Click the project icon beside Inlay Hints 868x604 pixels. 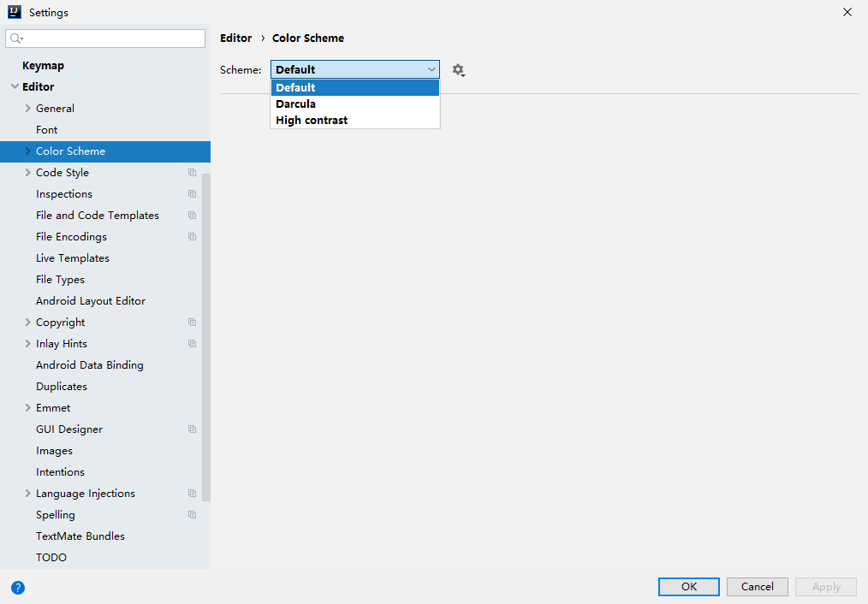192,343
